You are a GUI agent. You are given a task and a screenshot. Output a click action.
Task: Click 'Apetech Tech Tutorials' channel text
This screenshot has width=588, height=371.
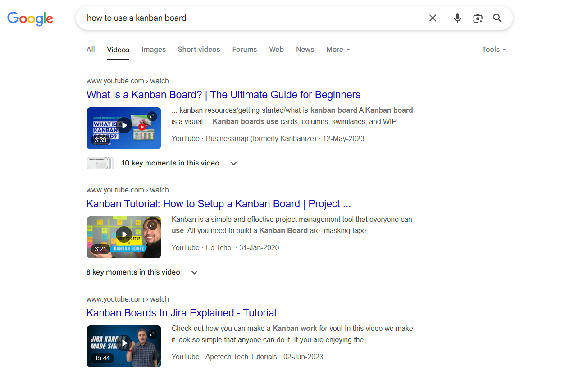(x=241, y=357)
